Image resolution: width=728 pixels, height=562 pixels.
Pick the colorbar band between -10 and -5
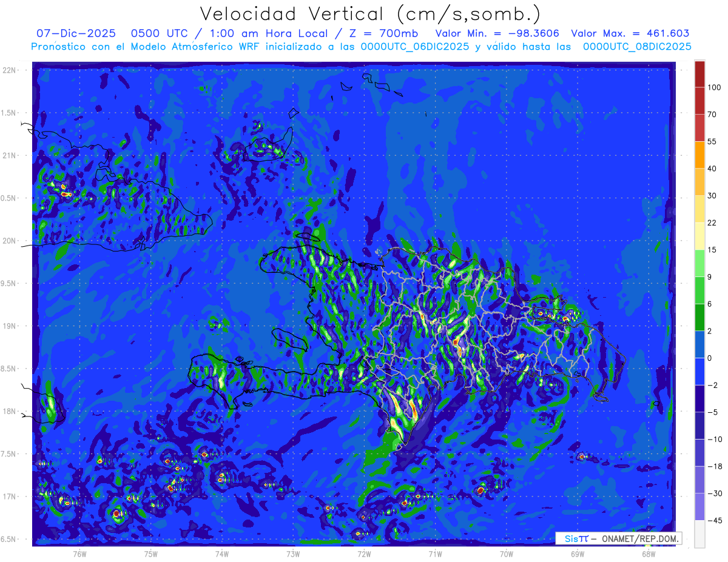coord(699,426)
